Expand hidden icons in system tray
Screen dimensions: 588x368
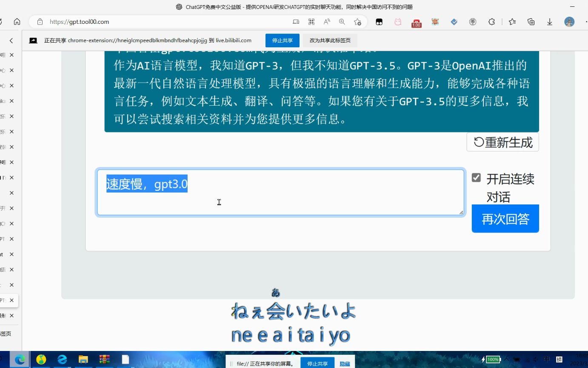[x=506, y=360]
